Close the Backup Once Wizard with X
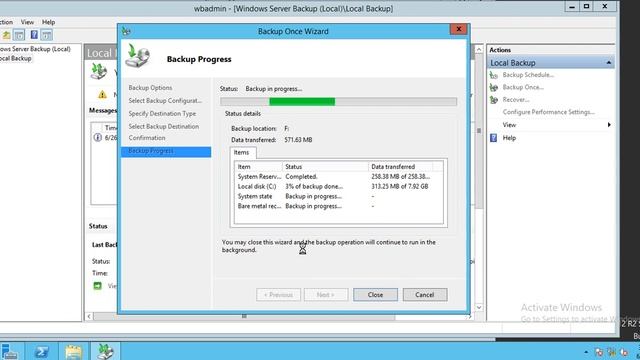 coord(459,29)
